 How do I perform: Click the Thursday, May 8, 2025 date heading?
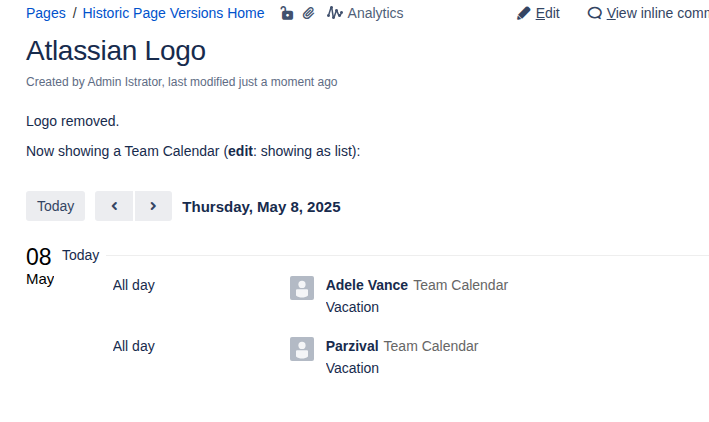click(x=261, y=207)
